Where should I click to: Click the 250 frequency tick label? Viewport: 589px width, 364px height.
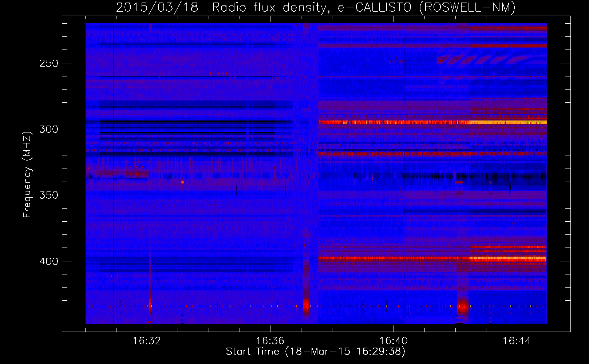pos(48,63)
